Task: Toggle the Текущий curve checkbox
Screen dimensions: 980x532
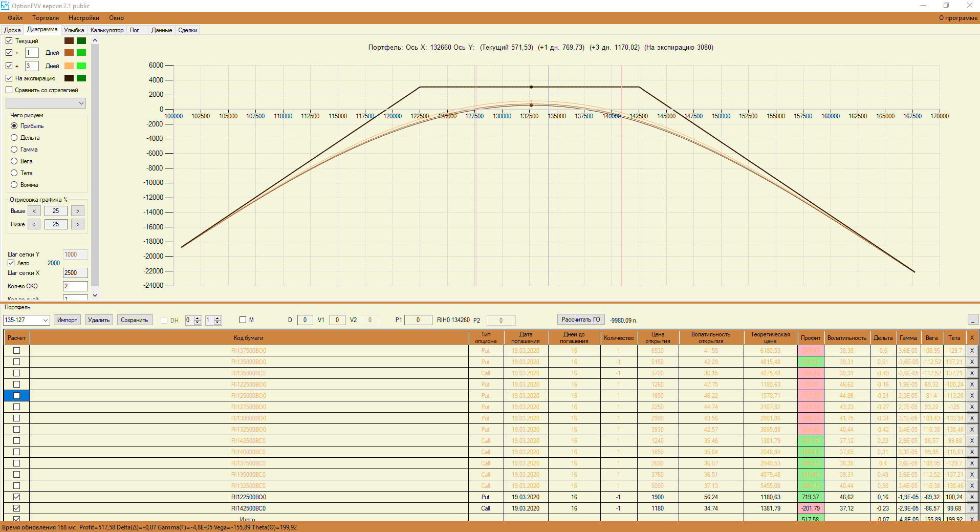Action: [x=9, y=41]
